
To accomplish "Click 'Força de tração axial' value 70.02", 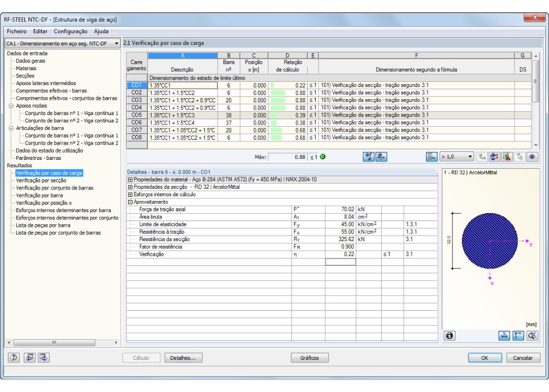I will [x=340, y=209].
